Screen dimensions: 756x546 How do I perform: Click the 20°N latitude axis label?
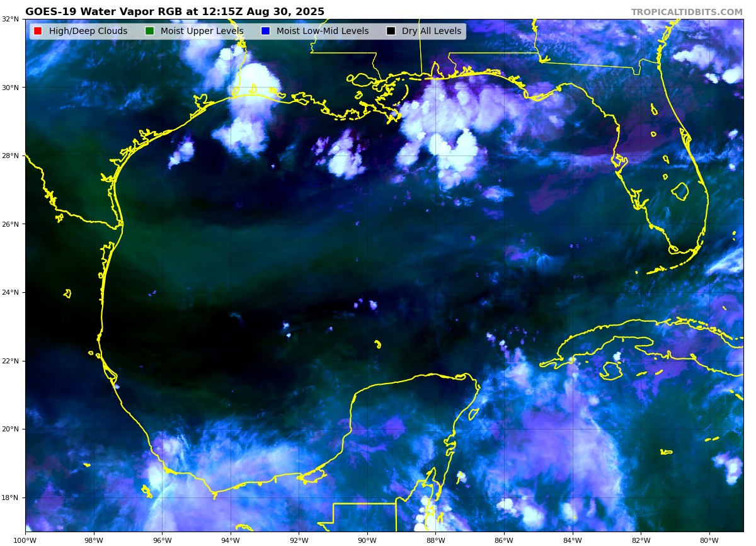click(x=13, y=429)
